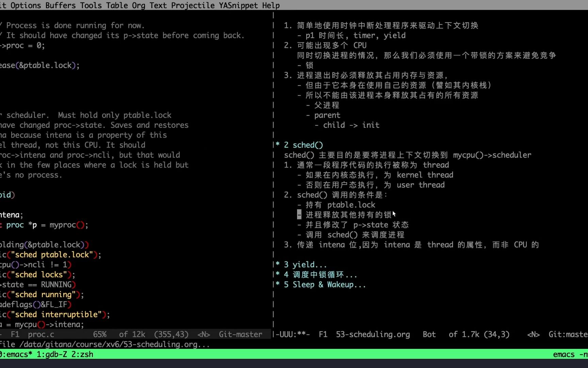Click the comment 'Process is done running for now.'

click(75, 26)
